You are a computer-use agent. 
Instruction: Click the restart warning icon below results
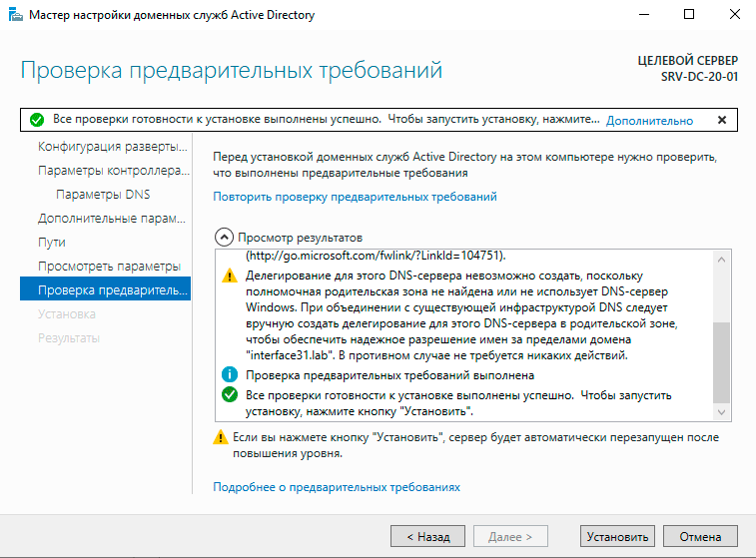221,438
